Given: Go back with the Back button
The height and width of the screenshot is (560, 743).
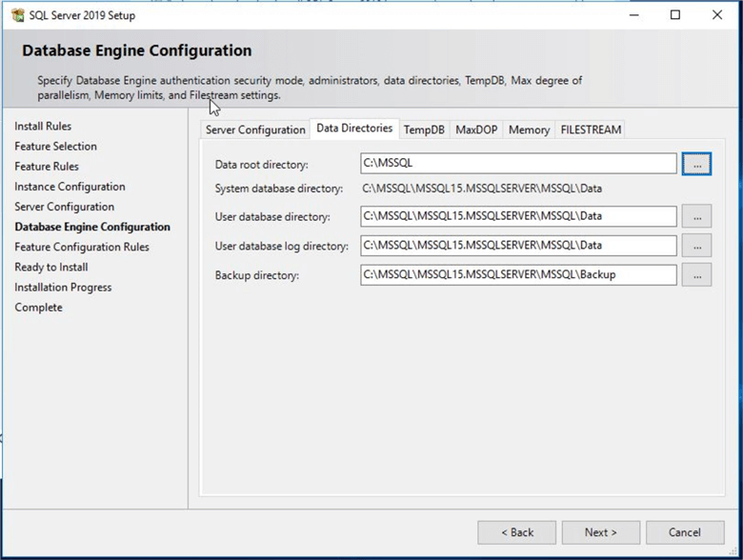Looking at the screenshot, I should [516, 532].
